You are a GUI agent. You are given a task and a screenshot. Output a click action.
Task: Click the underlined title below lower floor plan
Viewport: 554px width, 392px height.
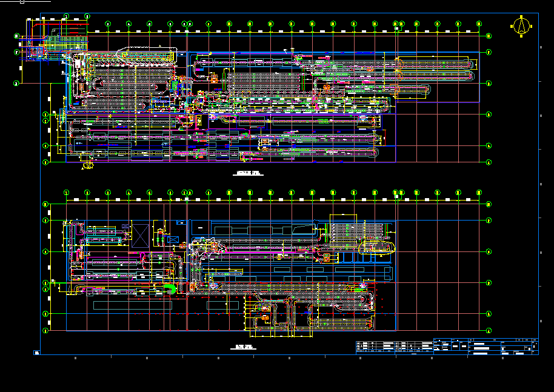click(x=244, y=347)
